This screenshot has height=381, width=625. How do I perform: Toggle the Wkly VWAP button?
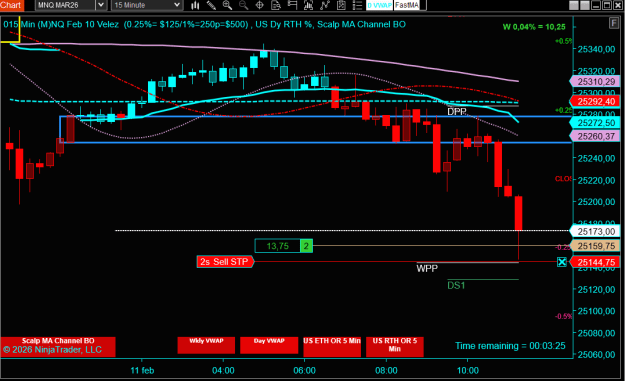pos(206,345)
